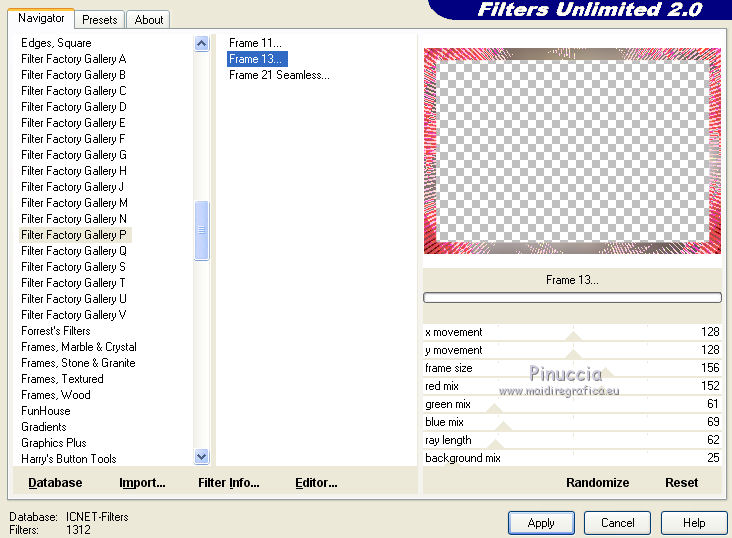The width and height of the screenshot is (732, 538).
Task: Select Filter Factory Gallery V
Action: point(73,315)
